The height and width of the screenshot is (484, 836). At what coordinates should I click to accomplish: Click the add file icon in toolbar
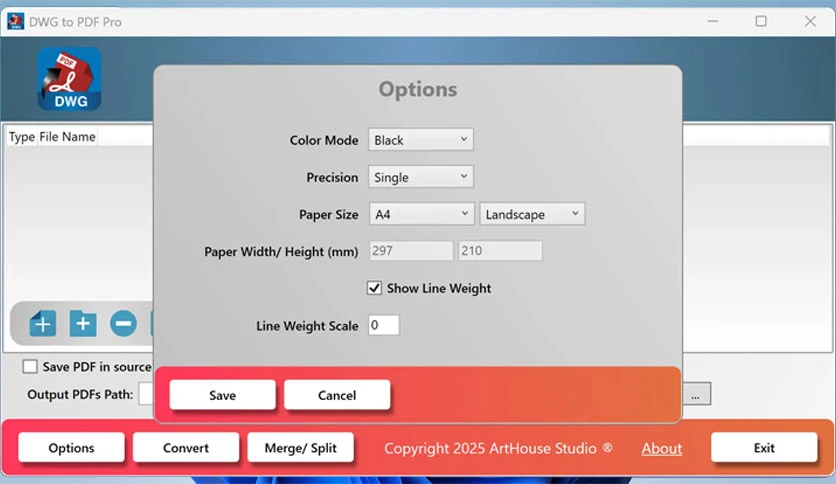click(43, 323)
